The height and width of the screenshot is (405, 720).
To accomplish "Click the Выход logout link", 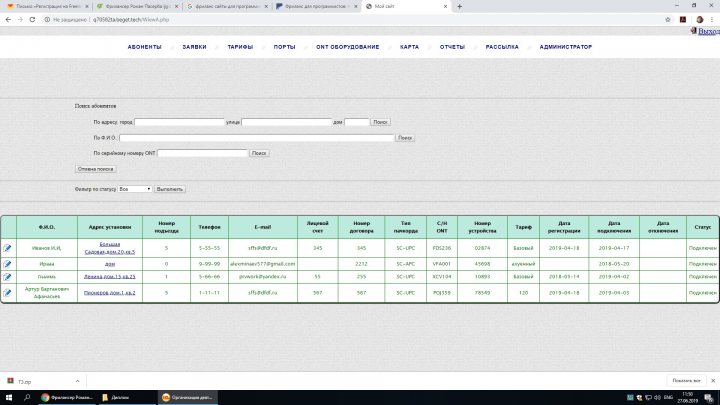I will (x=709, y=31).
